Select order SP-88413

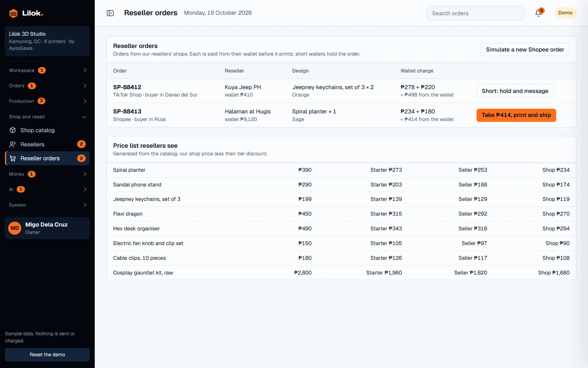(127, 111)
